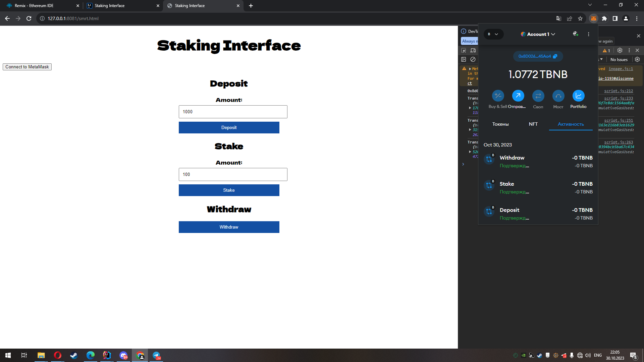Open Telegram from the taskbar
Viewport: 644px width, 362px height.
click(x=156, y=355)
